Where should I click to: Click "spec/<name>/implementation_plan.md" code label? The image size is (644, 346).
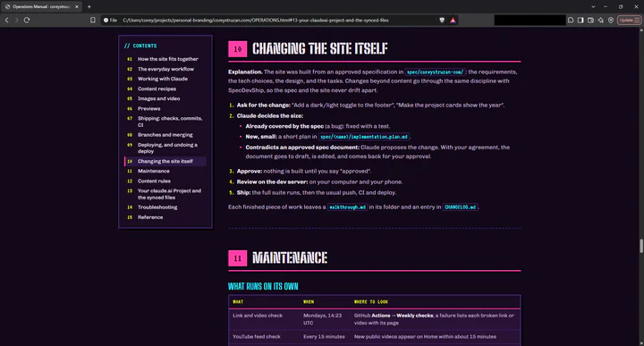tap(364, 137)
